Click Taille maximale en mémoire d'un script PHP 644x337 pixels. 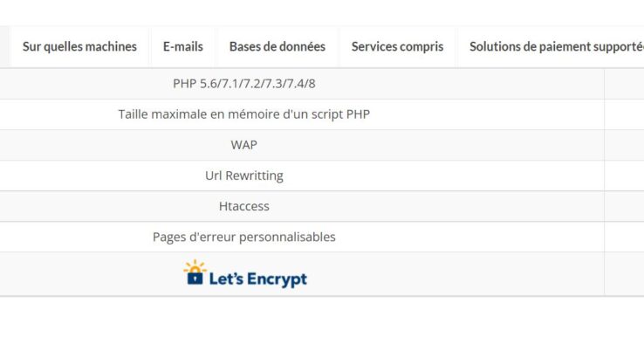[244, 114]
